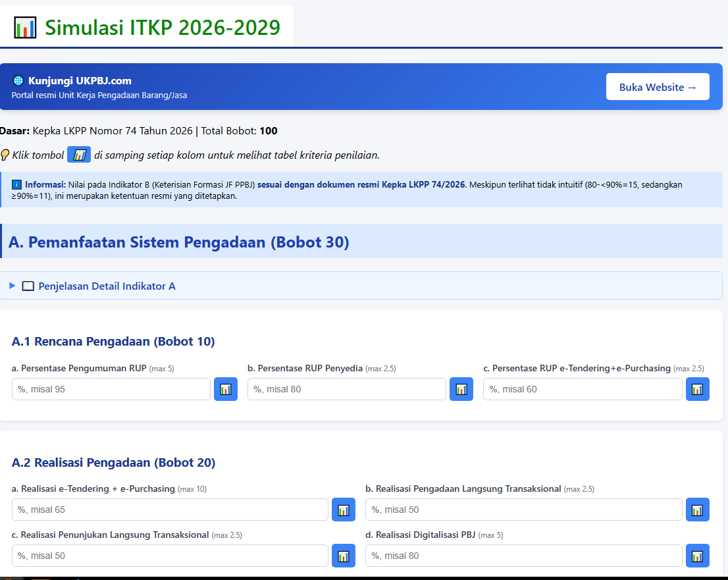728x580 pixels.
Task: Click A. Pemanfaatan Sistem Pengadaan (Bobot 30) heading
Action: pyautogui.click(x=179, y=242)
